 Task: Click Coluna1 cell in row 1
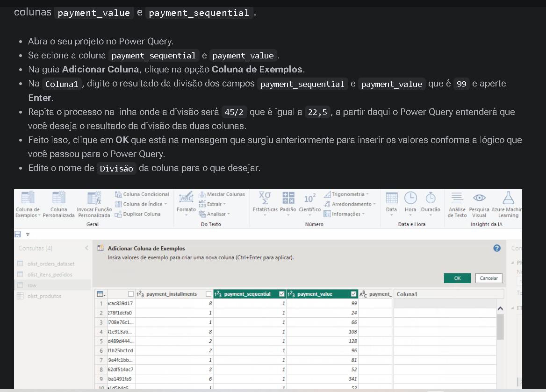[445, 303]
